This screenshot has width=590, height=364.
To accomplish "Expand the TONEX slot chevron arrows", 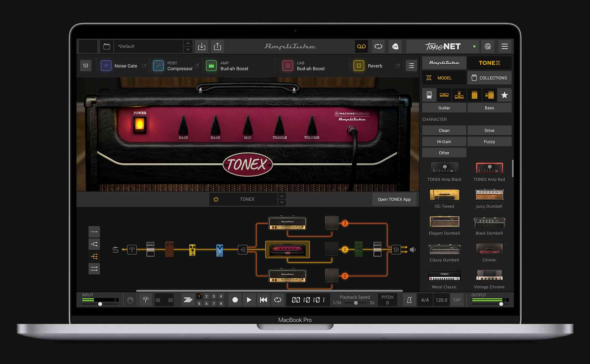I will [282, 199].
